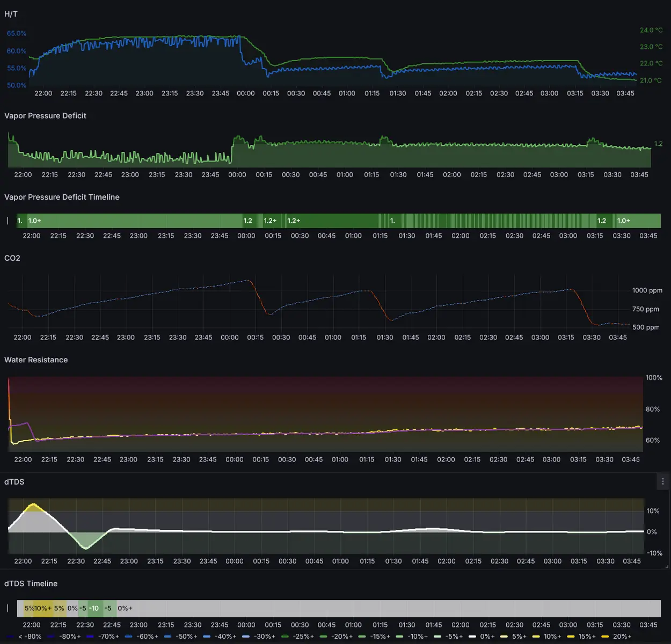The width and height of the screenshot is (671, 644).
Task: Click the blue -50%+ legend marker
Action: pyautogui.click(x=168, y=636)
